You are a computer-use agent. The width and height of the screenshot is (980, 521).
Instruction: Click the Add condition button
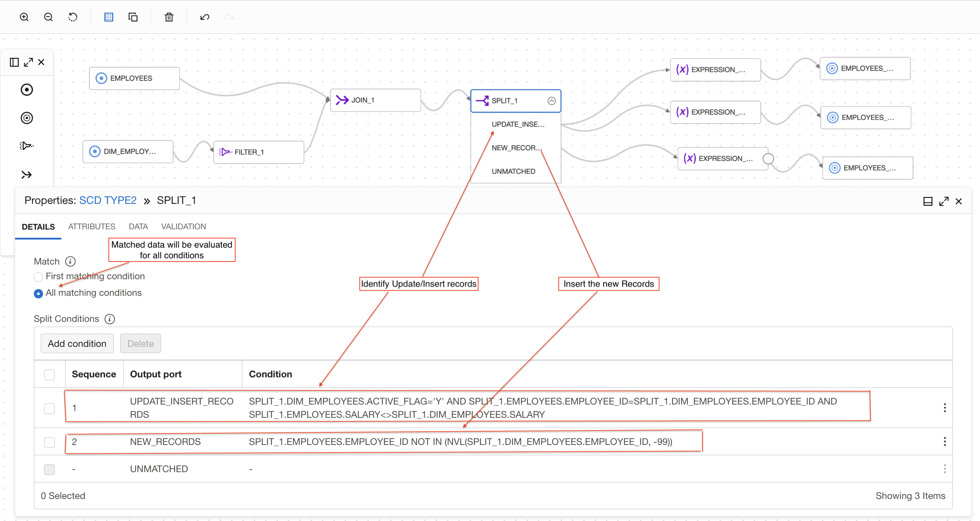pos(77,343)
